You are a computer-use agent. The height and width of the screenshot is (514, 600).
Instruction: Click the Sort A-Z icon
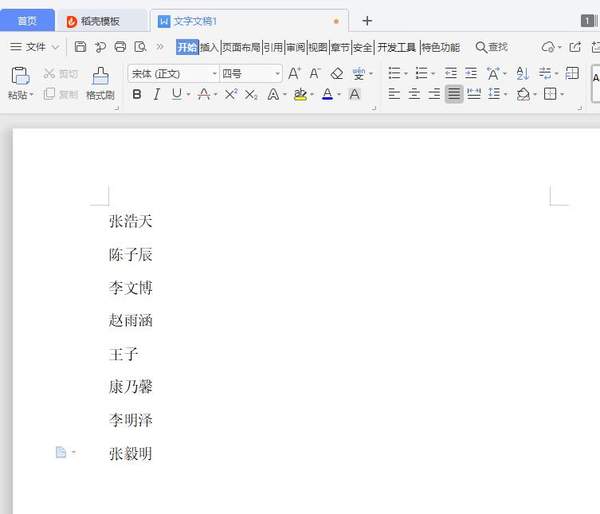click(522, 73)
